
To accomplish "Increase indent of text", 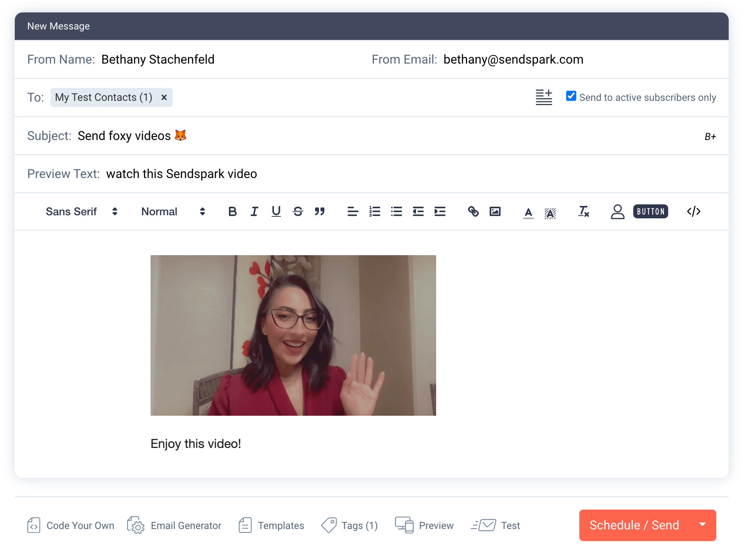I will pyautogui.click(x=440, y=211).
